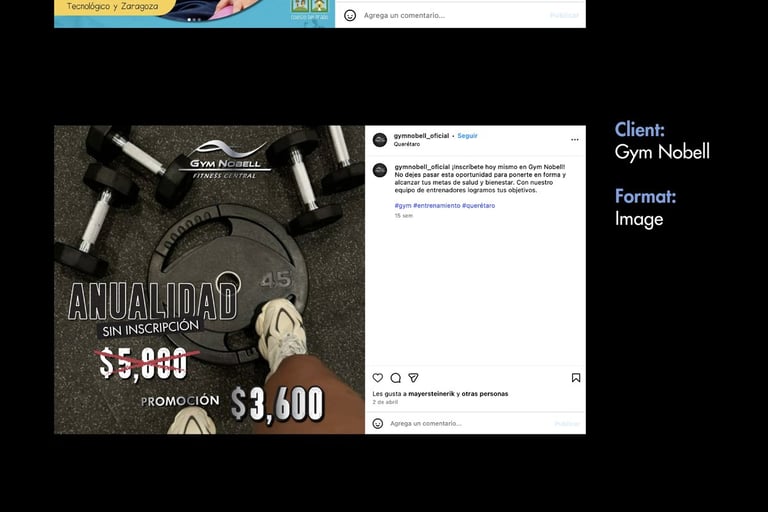Open the Querétaro location link
This screenshot has height=512, width=768.
click(x=407, y=144)
